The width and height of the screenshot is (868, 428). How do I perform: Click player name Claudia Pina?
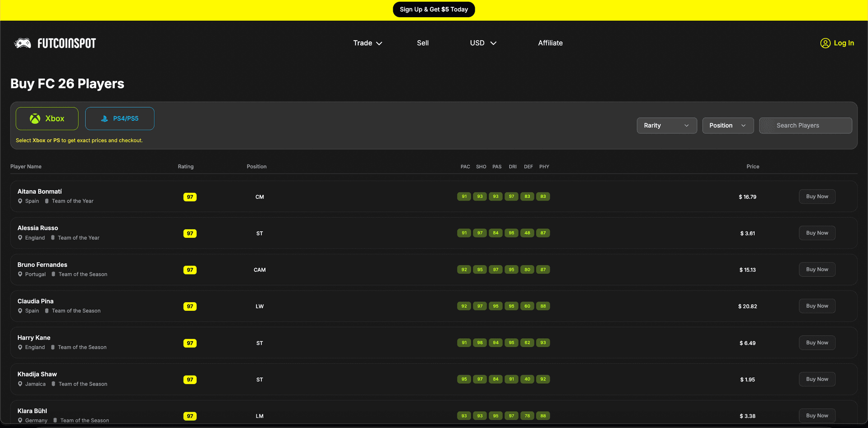click(36, 301)
